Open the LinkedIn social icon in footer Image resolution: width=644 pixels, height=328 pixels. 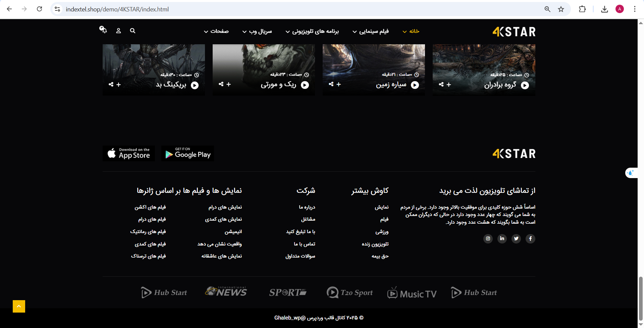click(502, 238)
